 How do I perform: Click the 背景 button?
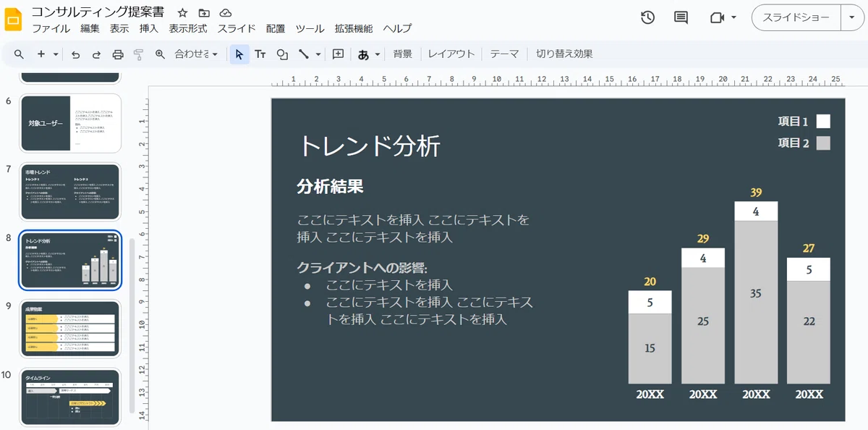click(x=403, y=54)
